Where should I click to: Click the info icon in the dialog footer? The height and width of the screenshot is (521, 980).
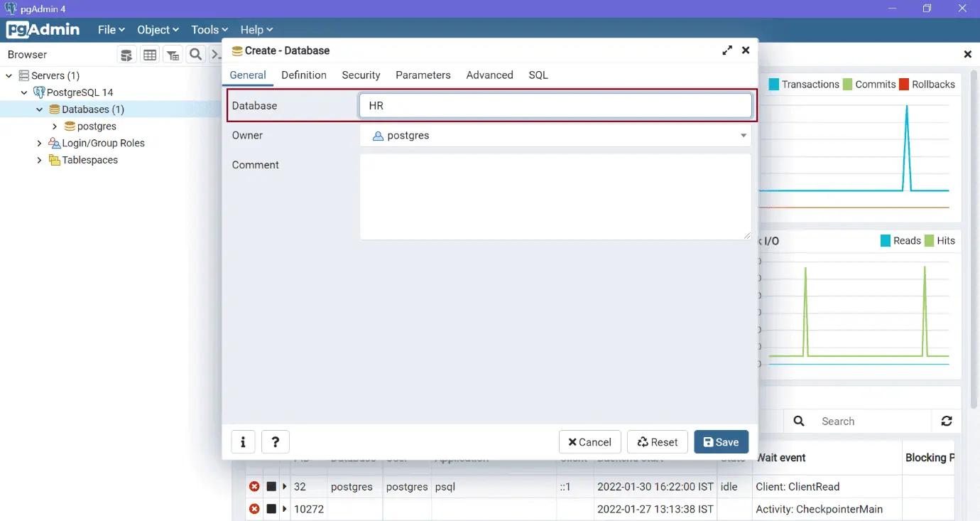[x=243, y=441]
